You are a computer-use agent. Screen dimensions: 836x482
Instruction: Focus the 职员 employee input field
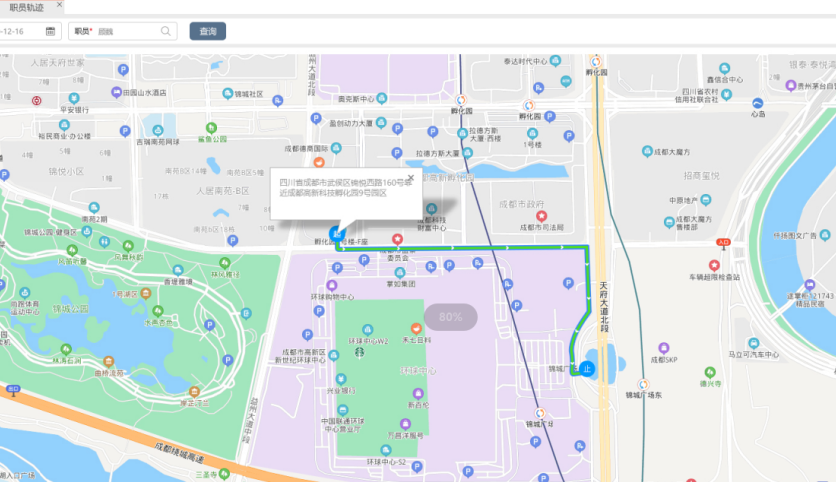pyautogui.click(x=125, y=32)
